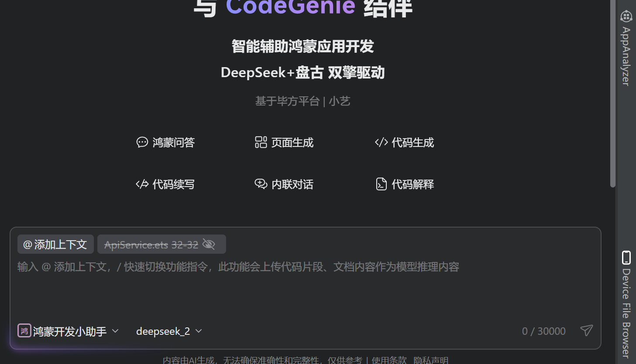Open the Device File Browser side tab
This screenshot has width=636, height=364.
626,304
